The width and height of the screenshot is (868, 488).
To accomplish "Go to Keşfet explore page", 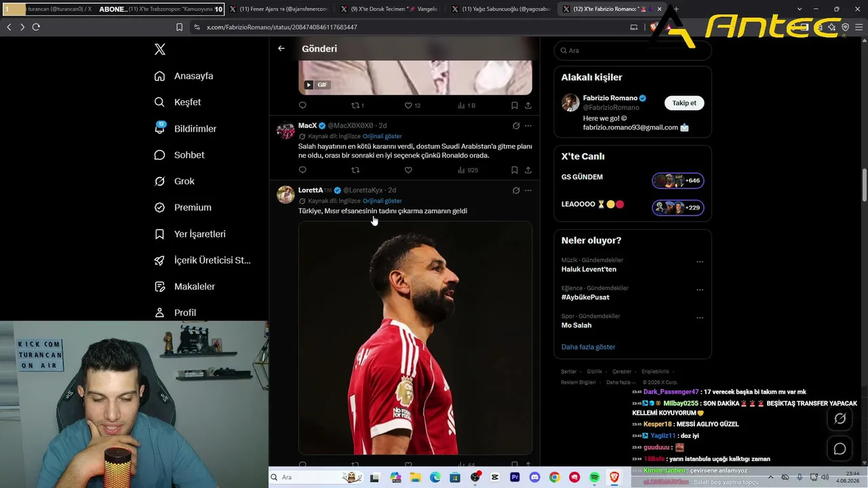I will [x=178, y=102].
